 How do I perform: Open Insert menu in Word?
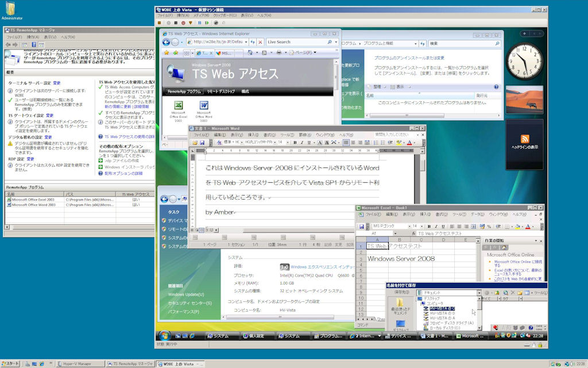click(x=253, y=135)
